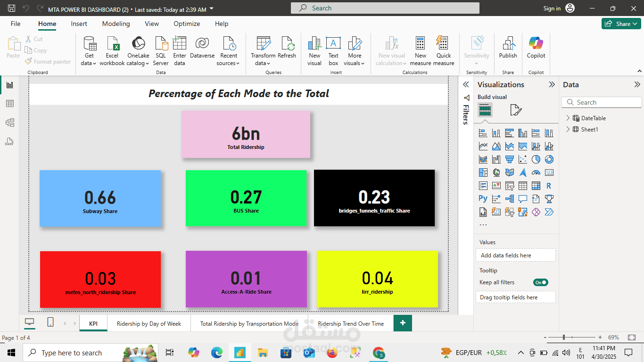
Task: Expand the DateTable table
Action: click(x=568, y=118)
